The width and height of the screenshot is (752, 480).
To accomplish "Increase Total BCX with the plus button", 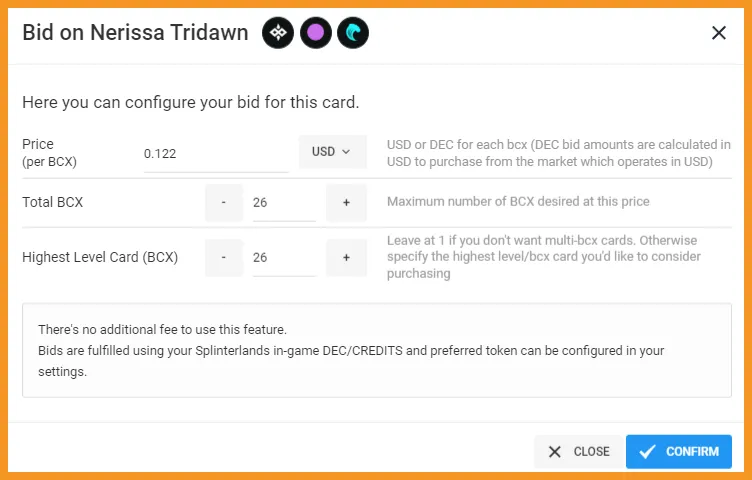I will coord(346,203).
